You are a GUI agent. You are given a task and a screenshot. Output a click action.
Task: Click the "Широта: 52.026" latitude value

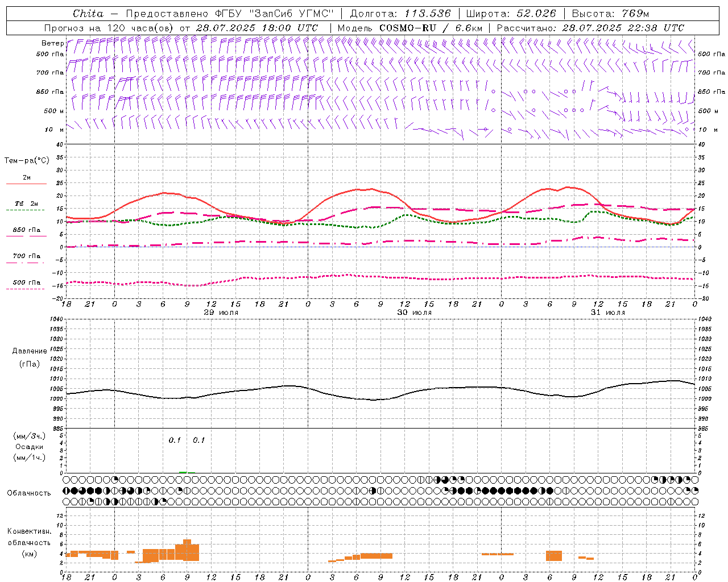point(511,14)
